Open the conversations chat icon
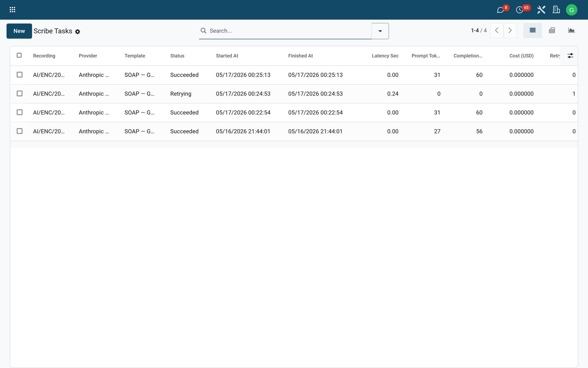The height and width of the screenshot is (368, 588). tap(500, 10)
